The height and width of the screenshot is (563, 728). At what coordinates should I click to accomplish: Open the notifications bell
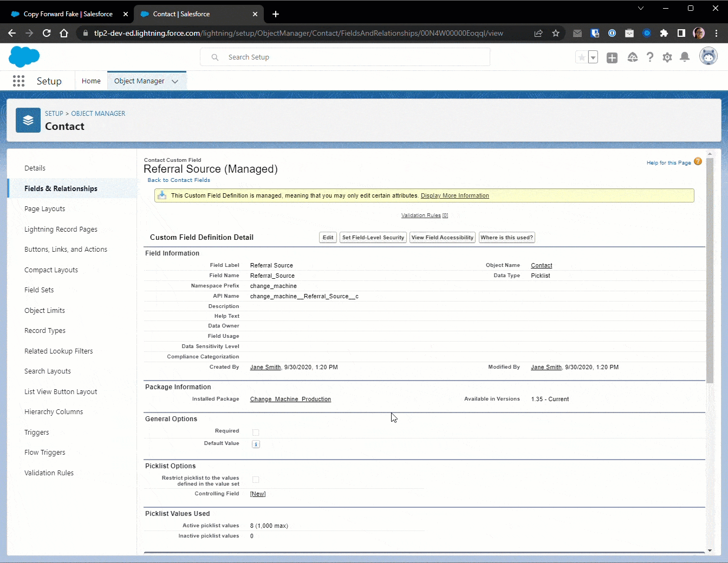[x=685, y=57]
